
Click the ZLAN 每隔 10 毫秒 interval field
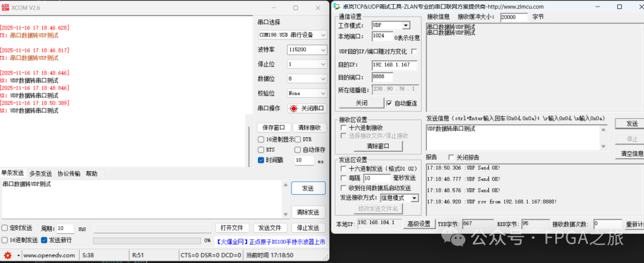click(377, 178)
